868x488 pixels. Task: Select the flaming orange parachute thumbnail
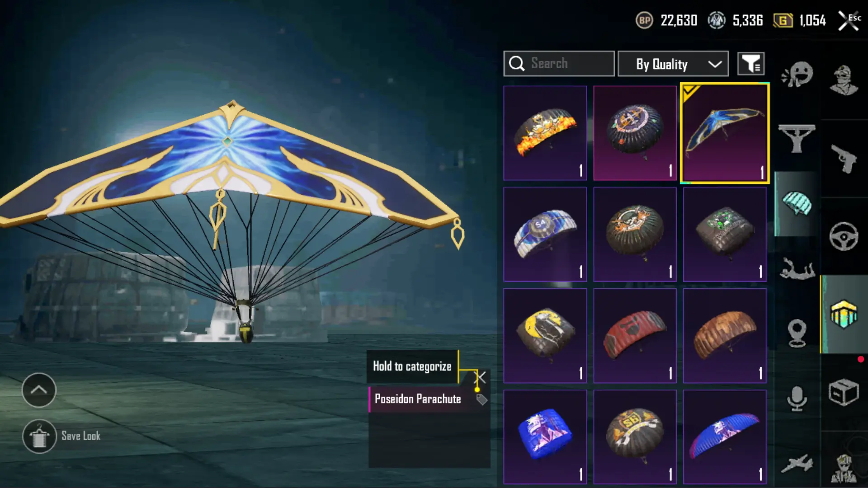(x=545, y=133)
